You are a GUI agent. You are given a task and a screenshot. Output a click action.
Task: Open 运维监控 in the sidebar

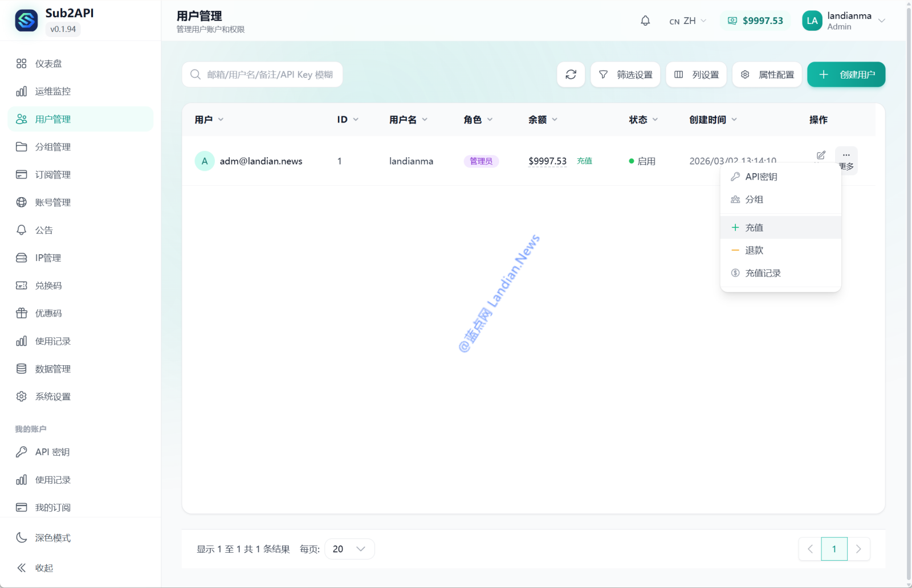coord(52,91)
